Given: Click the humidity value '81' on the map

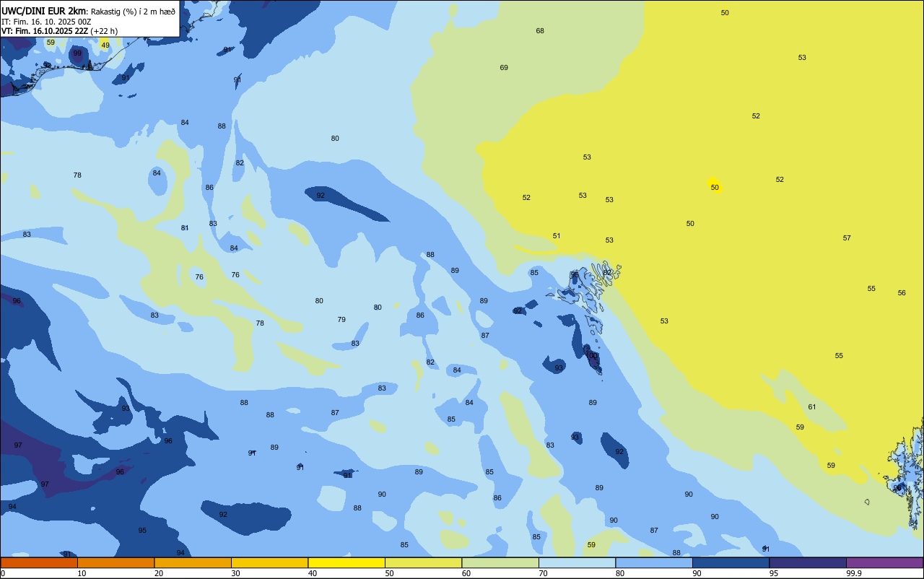Looking at the screenshot, I should (185, 228).
